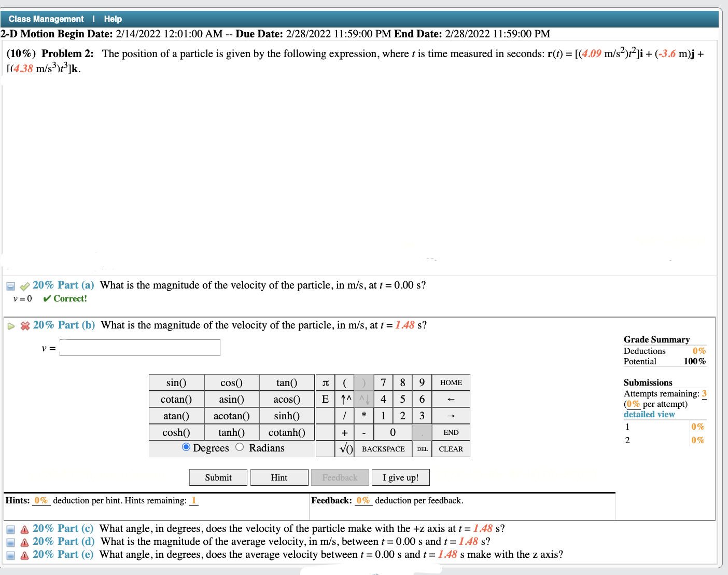This screenshot has height=575, width=728.
Task: Insert atan() function
Action: click(x=176, y=416)
